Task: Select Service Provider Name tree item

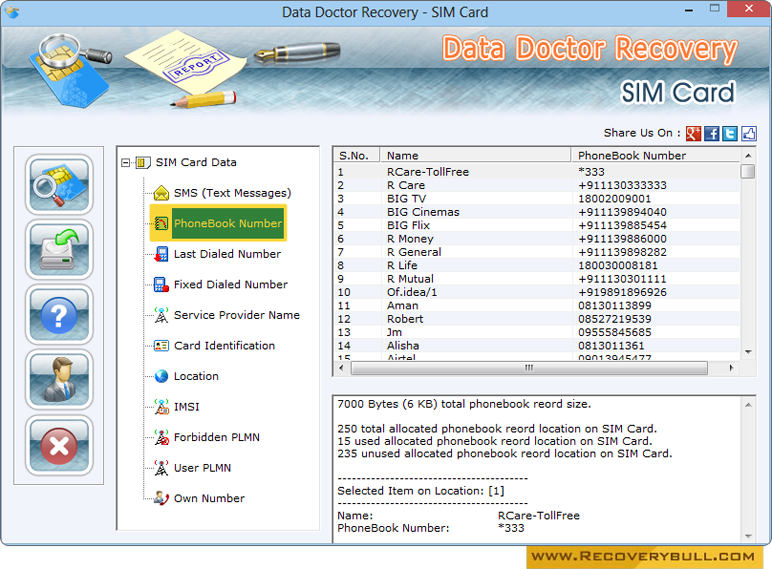Action: tap(237, 315)
